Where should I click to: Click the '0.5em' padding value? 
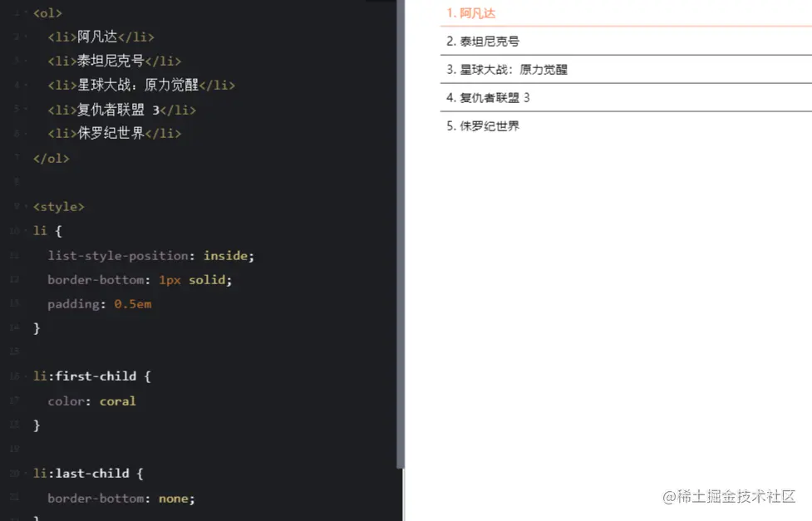(x=133, y=304)
